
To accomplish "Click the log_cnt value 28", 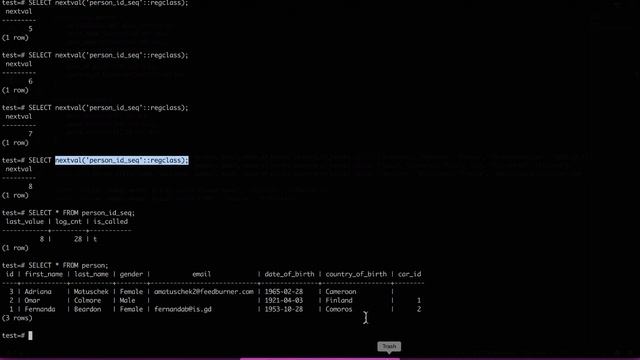I will (78, 239).
